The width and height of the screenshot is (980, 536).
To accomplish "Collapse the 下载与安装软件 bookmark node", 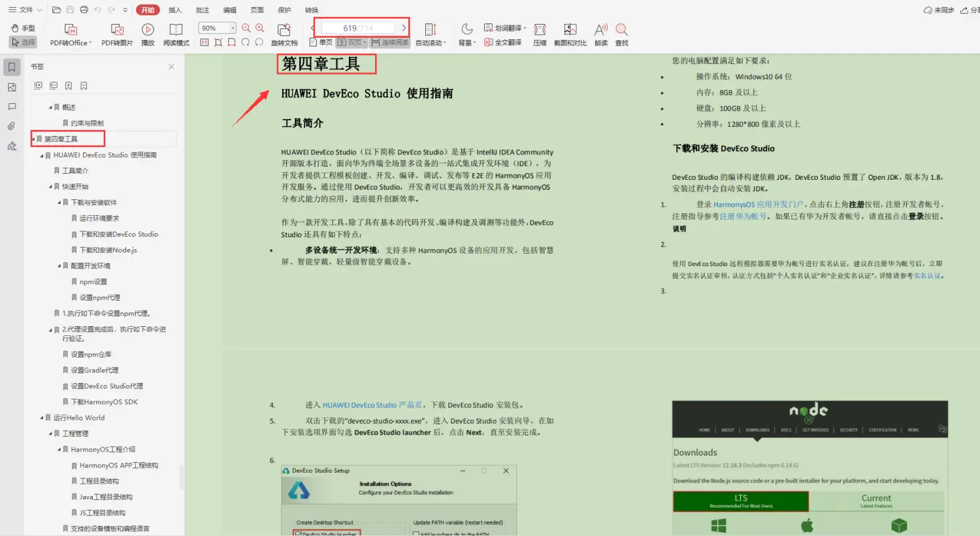I will pos(59,203).
